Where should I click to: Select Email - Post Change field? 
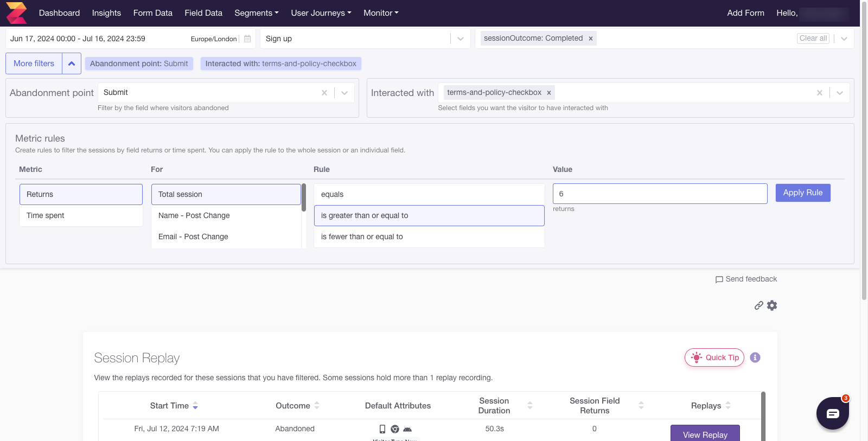tap(226, 237)
